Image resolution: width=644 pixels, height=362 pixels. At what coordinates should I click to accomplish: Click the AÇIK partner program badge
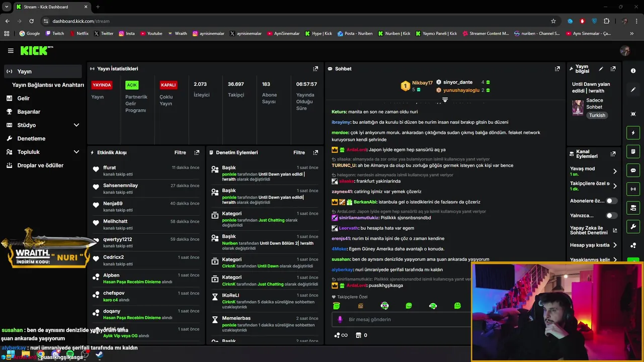pos(132,85)
